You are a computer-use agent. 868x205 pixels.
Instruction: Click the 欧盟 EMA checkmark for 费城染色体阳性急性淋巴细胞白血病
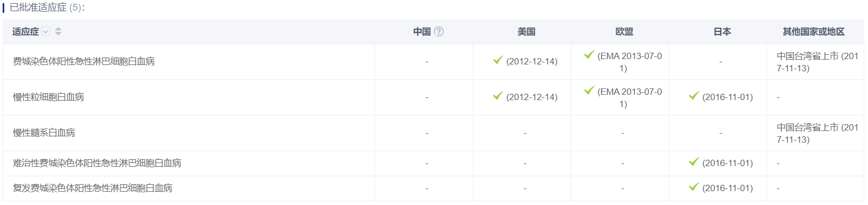pos(589,55)
